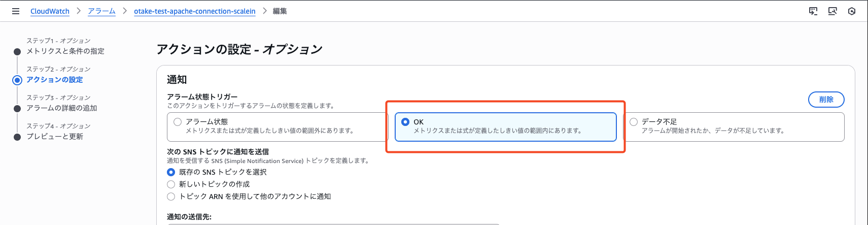Image resolution: width=868 pixels, height=225 pixels.
Task: Click the 編集 breadcrumb text
Action: coord(280,11)
